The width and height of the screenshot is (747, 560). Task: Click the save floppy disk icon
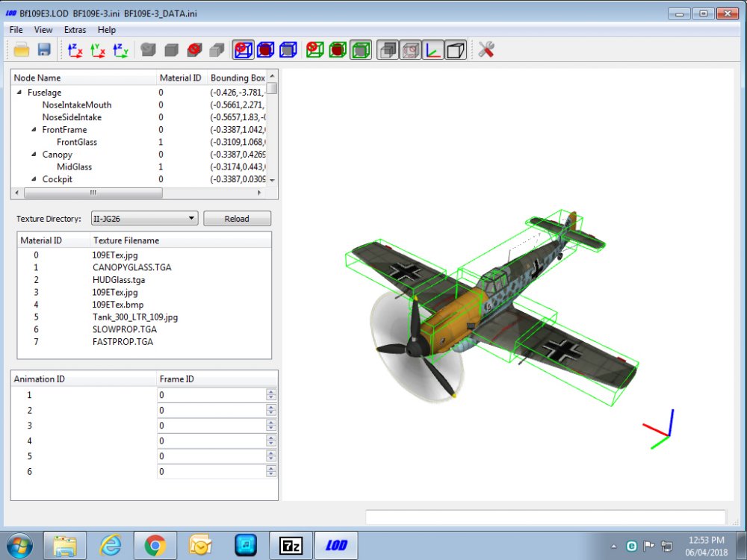click(x=44, y=49)
